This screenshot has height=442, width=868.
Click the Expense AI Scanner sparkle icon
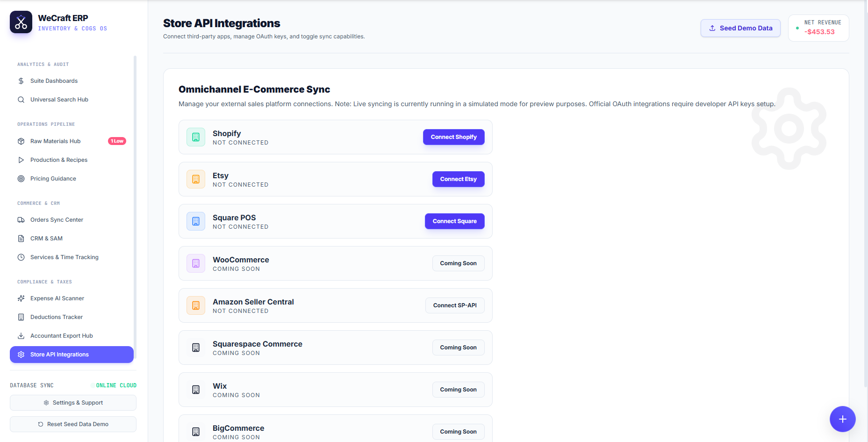(x=21, y=298)
